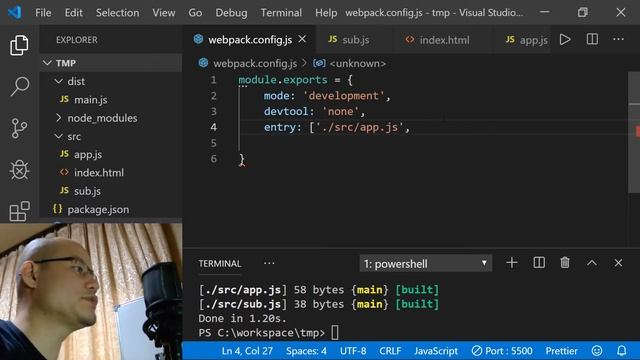
Task: Create a new terminal with plus icon
Action: (511, 263)
